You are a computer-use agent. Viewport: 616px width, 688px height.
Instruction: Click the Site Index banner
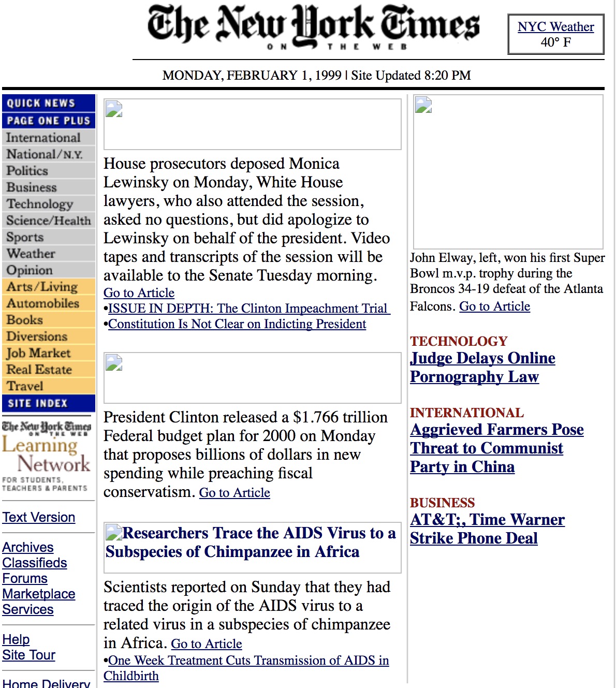(x=49, y=403)
